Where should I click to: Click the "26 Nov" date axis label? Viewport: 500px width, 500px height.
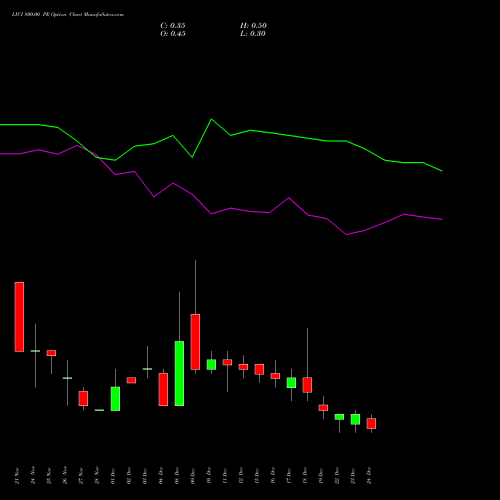65,476
